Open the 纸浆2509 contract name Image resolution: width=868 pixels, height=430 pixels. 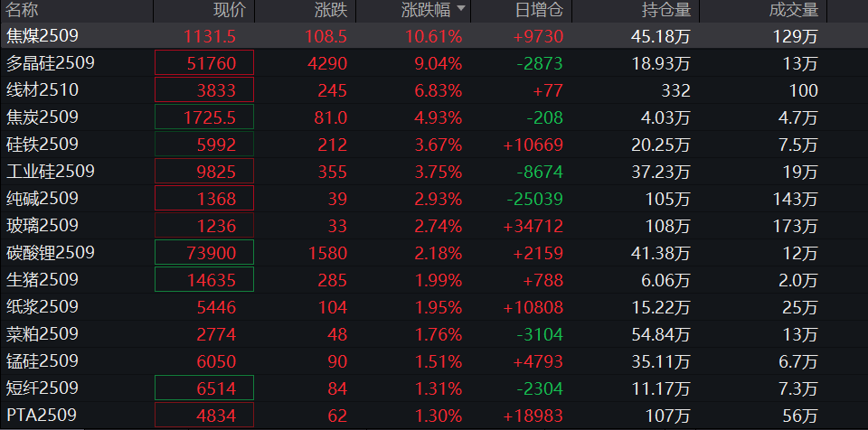[42, 307]
